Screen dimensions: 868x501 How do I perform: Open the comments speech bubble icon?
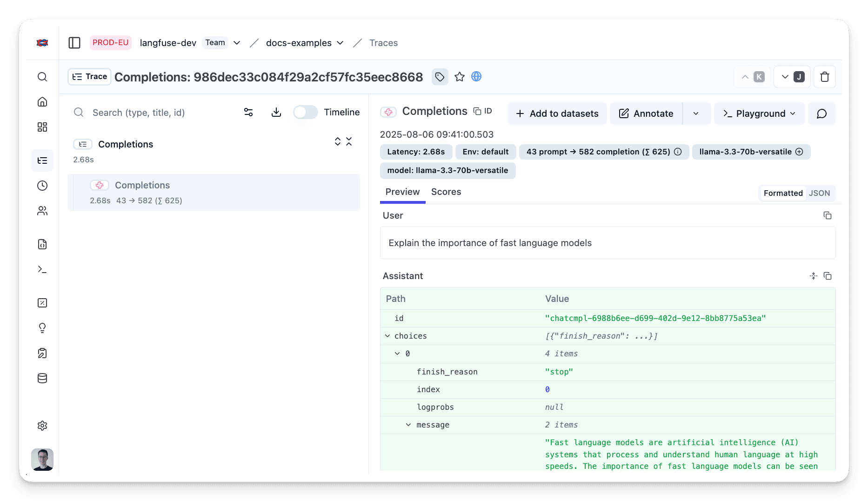(x=821, y=114)
